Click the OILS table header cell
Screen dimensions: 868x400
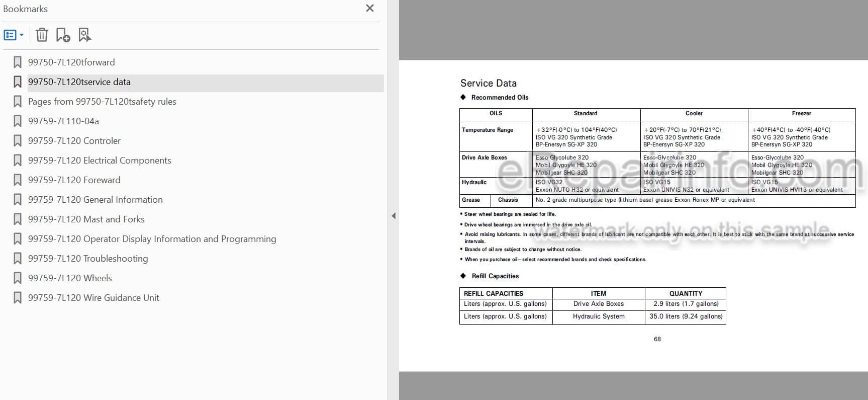coord(496,114)
